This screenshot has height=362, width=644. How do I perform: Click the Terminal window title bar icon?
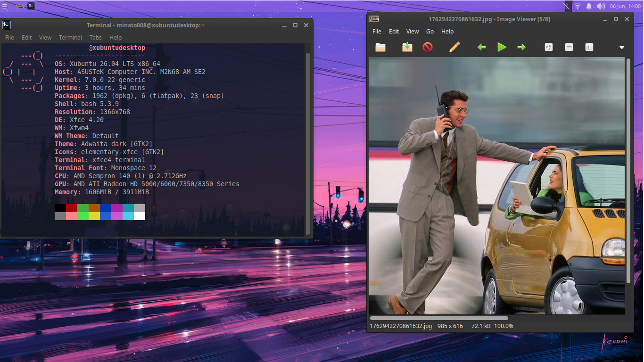coord(7,25)
